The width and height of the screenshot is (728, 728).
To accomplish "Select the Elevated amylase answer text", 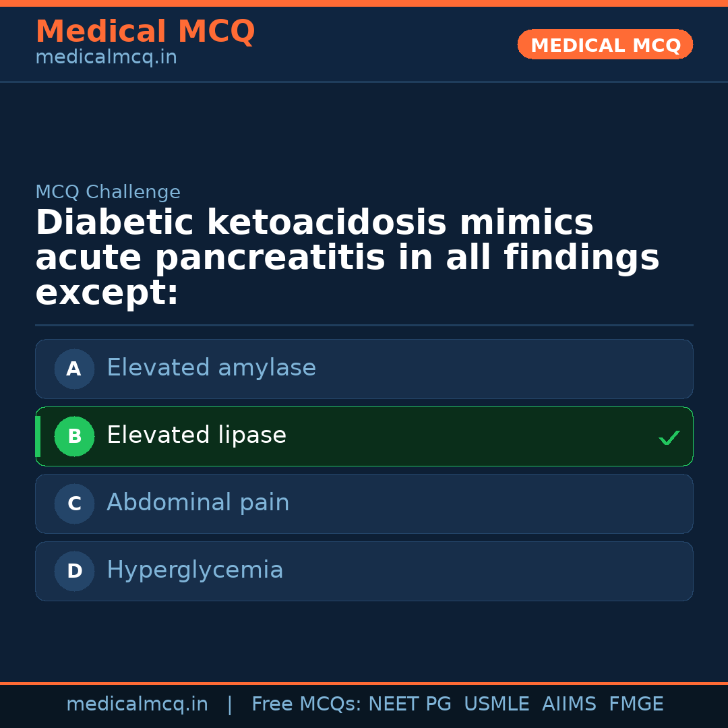I will pyautogui.click(x=211, y=368).
